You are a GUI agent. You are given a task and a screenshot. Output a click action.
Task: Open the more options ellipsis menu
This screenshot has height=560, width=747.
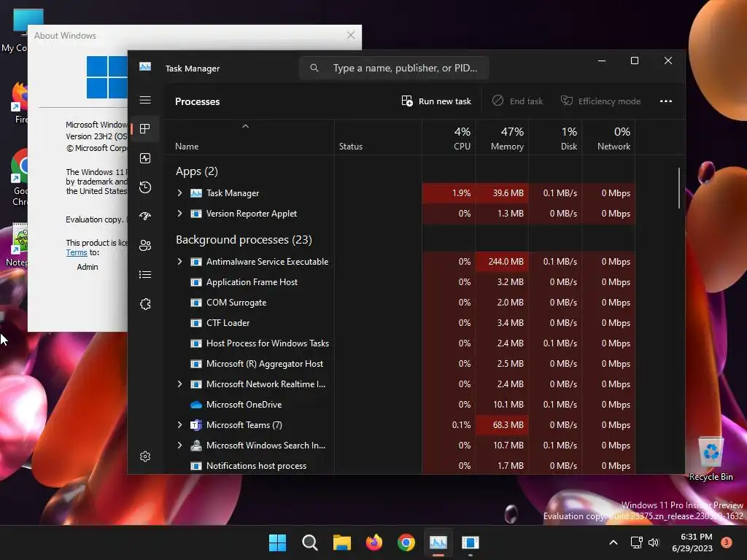(666, 101)
